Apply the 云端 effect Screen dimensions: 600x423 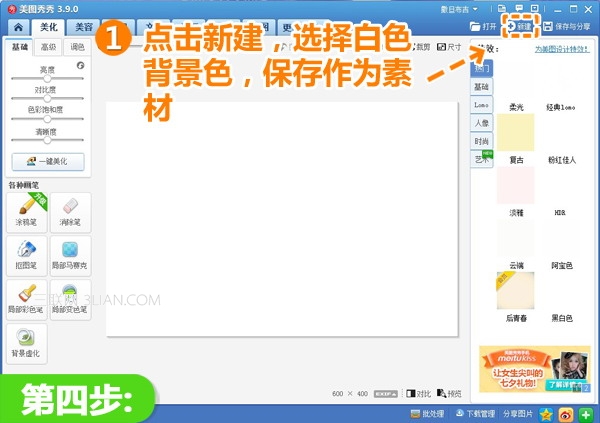coord(516,244)
